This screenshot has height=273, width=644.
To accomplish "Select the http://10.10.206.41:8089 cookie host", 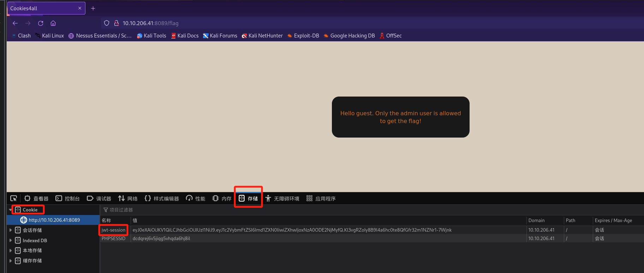I will [54, 220].
